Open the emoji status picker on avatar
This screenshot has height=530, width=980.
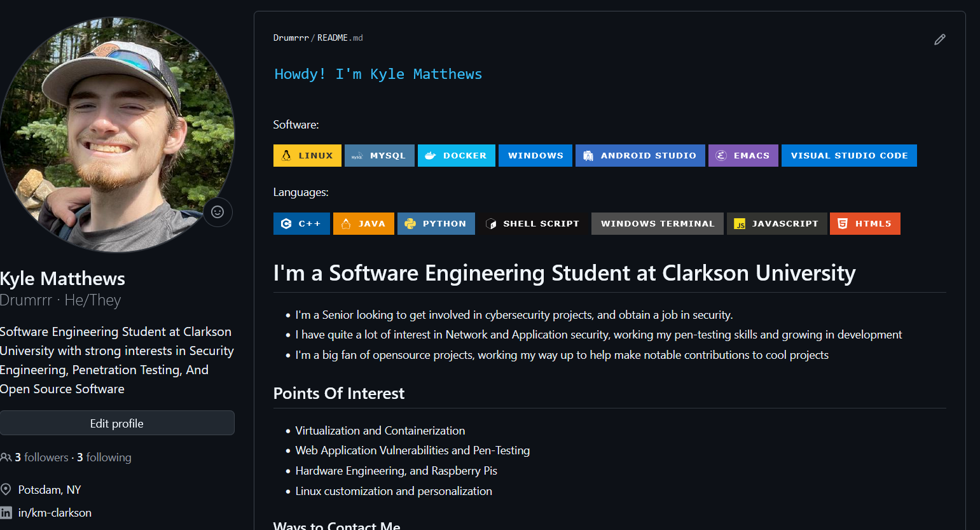point(217,212)
